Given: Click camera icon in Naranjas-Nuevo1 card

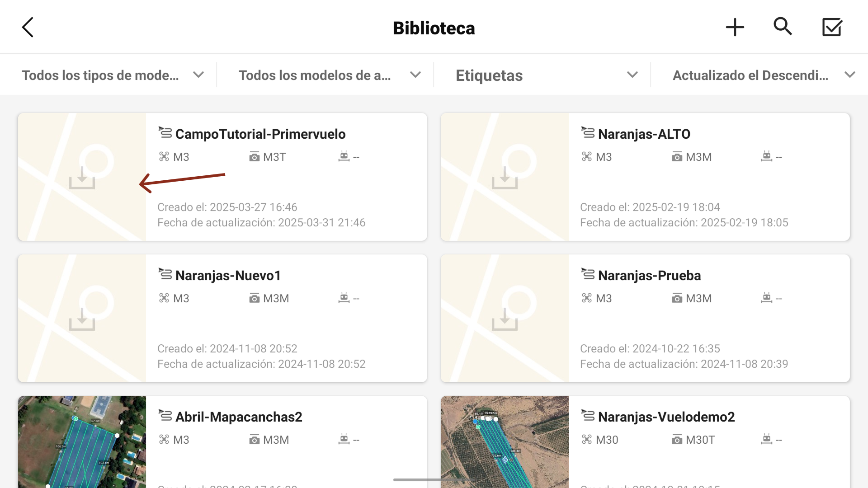Looking at the screenshot, I should (255, 298).
